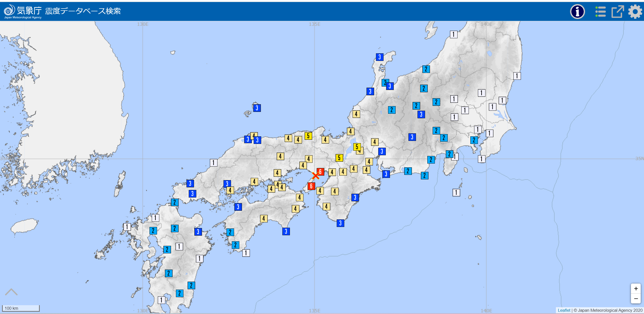Image resolution: width=644 pixels, height=314 pixels.
Task: Click the intensity 1 marker at southern Kagoshima
Action: tap(161, 300)
